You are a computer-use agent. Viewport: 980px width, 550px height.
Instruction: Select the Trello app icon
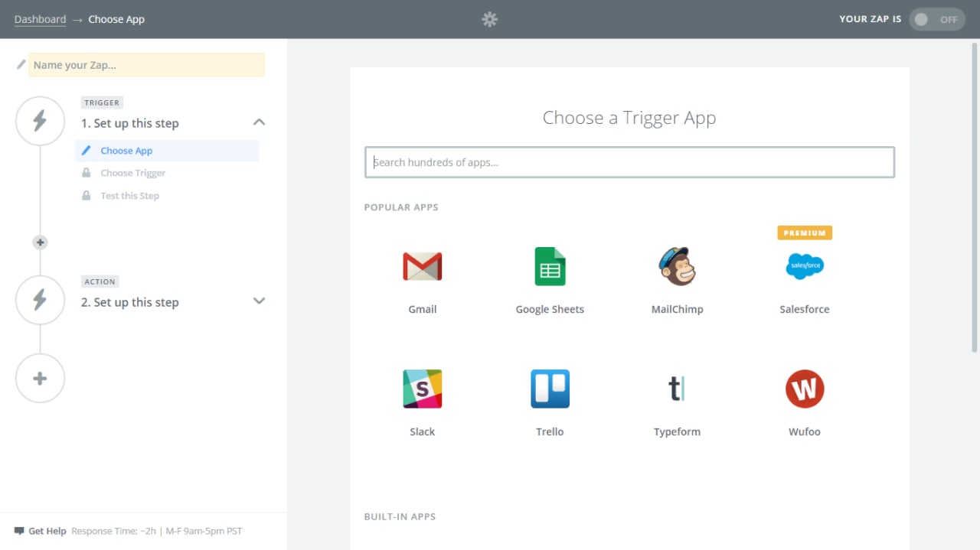[x=550, y=389]
